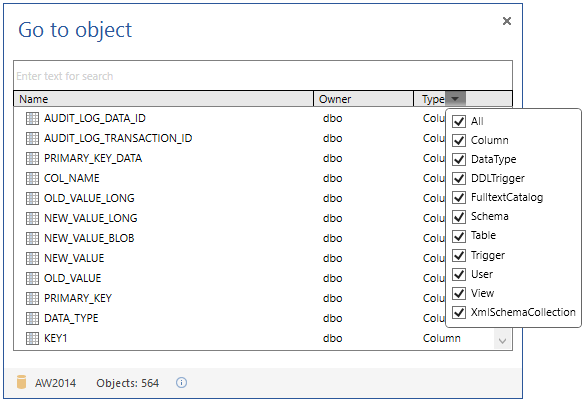Open the Type column filter dropdown arrow
The height and width of the screenshot is (403, 585).
(x=455, y=99)
